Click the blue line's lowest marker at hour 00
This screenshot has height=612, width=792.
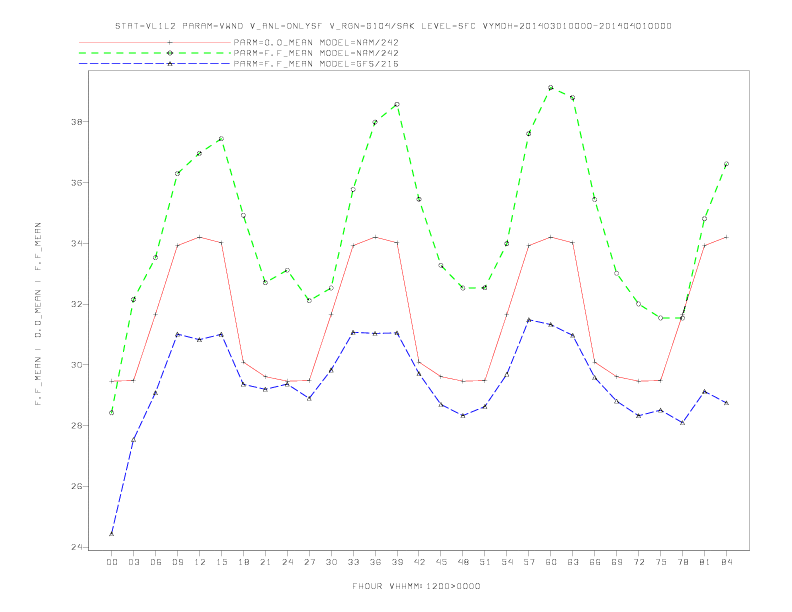coord(112,533)
